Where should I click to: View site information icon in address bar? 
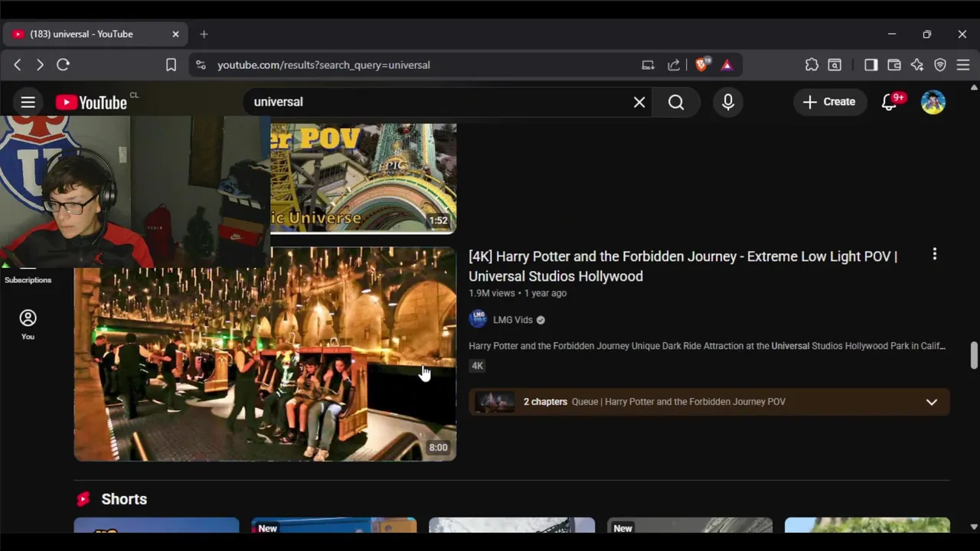(x=201, y=65)
